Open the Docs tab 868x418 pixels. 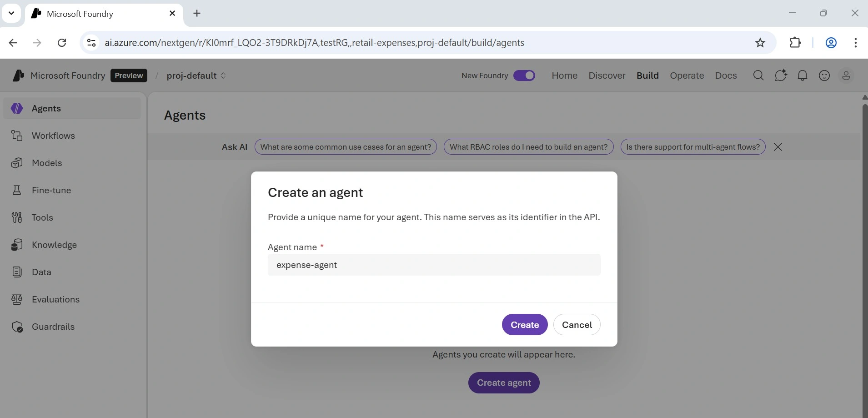(x=726, y=76)
